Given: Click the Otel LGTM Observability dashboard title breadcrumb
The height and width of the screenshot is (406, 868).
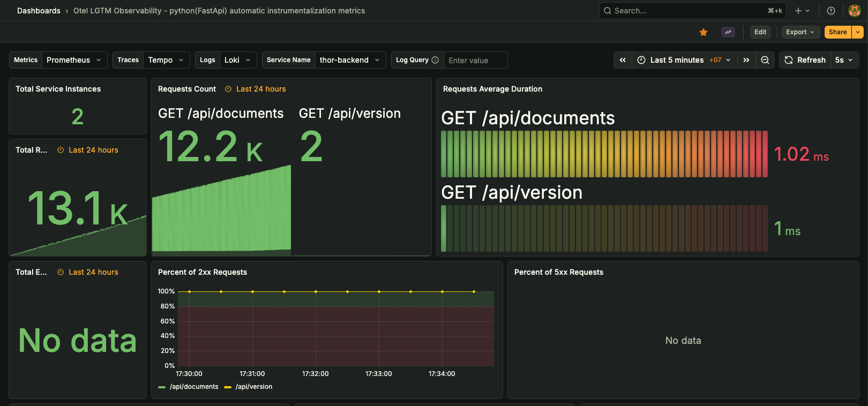Looking at the screenshot, I should pos(219,11).
